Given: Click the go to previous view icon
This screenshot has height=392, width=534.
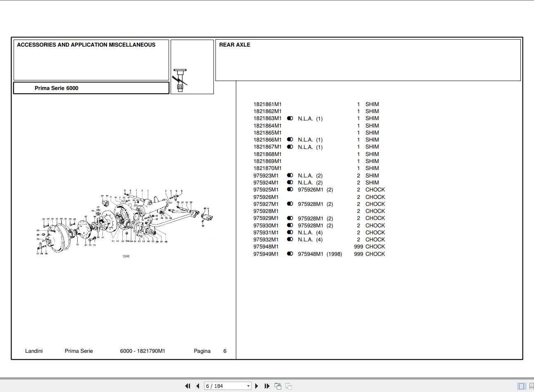Looking at the screenshot, I should [x=278, y=386].
